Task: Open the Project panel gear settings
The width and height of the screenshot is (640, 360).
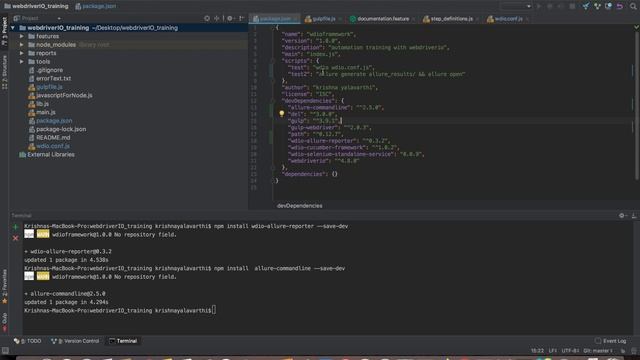Action: tap(230, 18)
